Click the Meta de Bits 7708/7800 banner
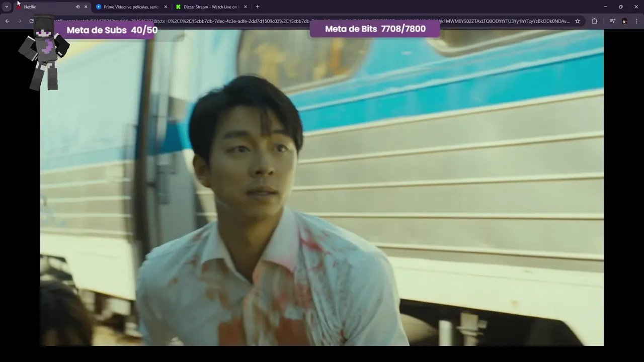644x362 pixels. point(375,29)
